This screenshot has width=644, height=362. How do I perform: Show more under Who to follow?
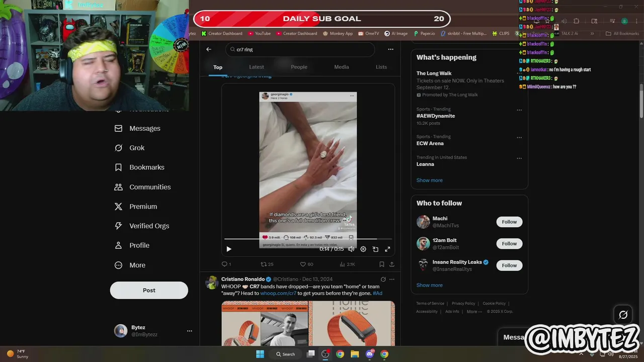click(430, 285)
